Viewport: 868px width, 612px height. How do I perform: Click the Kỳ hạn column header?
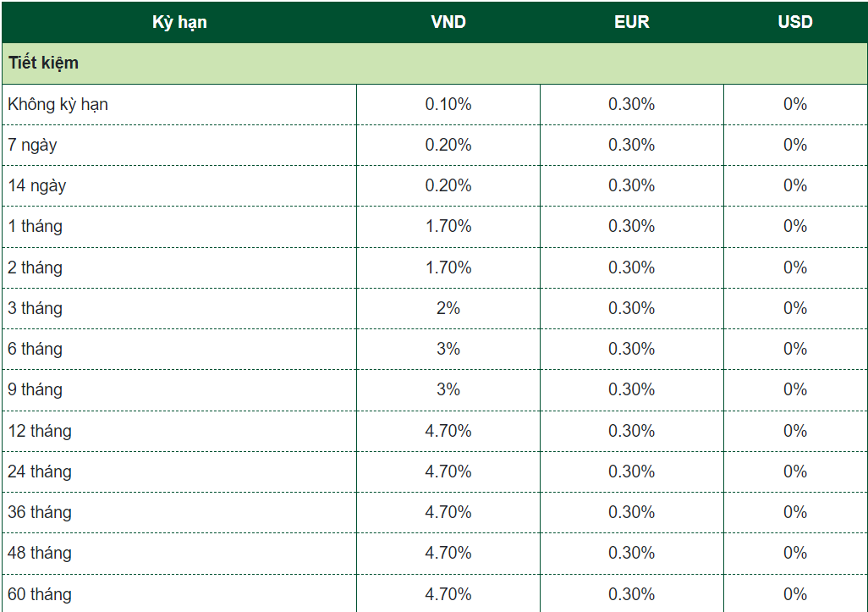coord(179,23)
